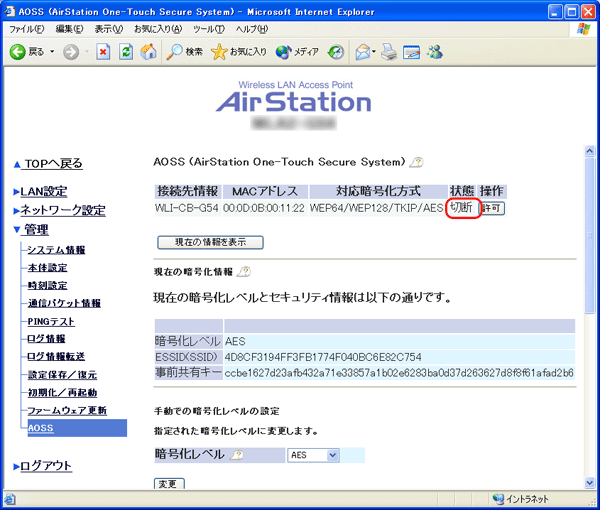Image resolution: width=600 pixels, height=510 pixels.
Task: Click the 変更 button
Action: [169, 484]
